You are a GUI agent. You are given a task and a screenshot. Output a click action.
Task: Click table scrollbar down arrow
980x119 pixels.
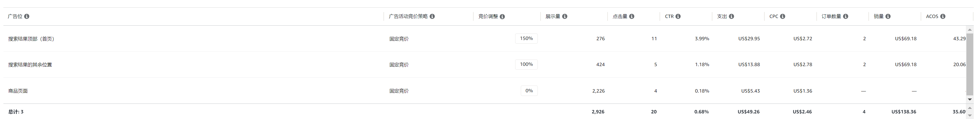click(x=970, y=99)
